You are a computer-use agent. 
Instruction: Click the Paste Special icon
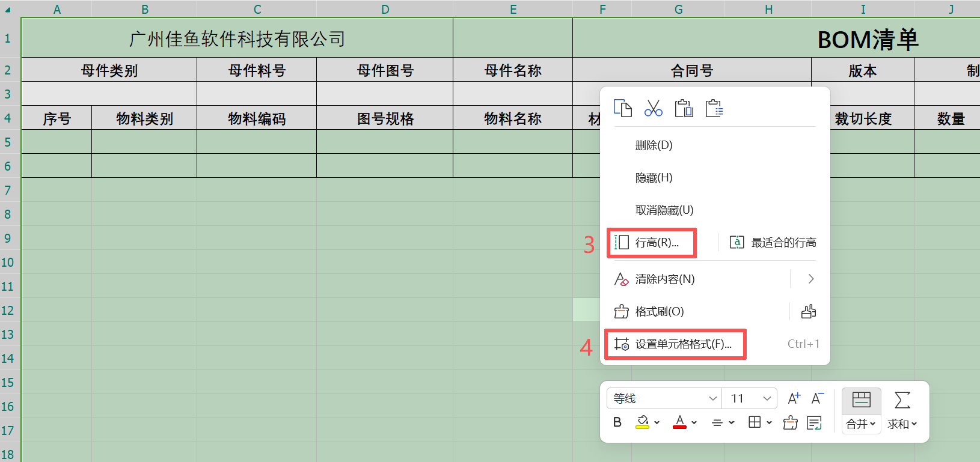[714, 108]
